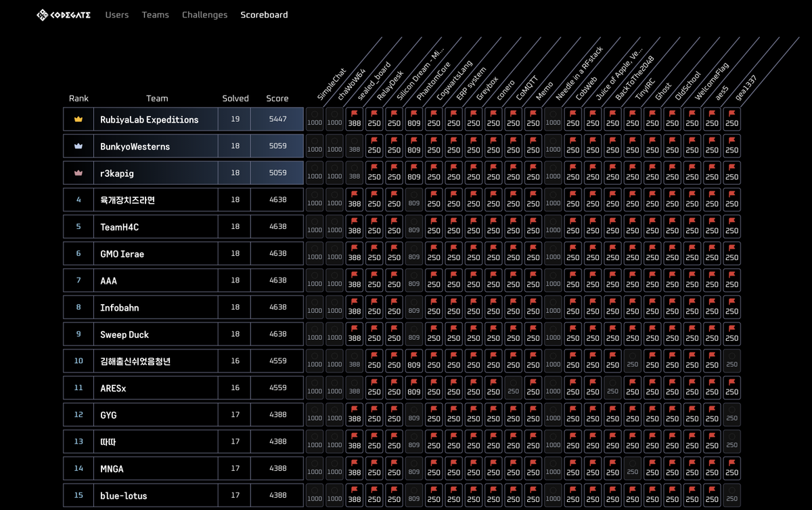Open the RubiyaLab Expeditions team row
Screen dimensions: 812x510
183,119
